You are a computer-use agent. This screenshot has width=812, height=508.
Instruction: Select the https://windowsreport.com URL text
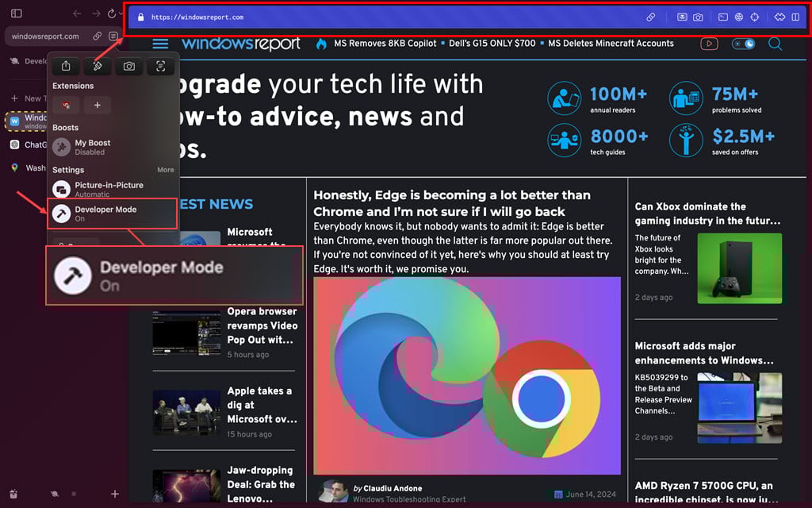click(x=197, y=17)
